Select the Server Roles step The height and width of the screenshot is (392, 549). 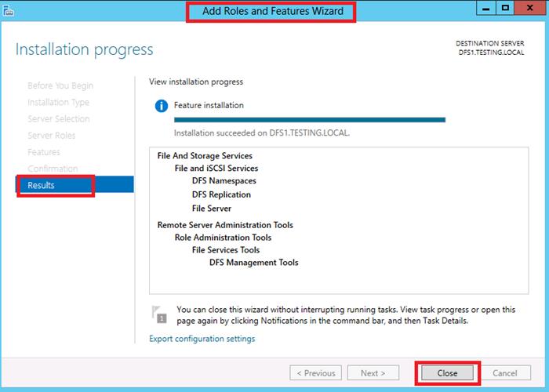[x=52, y=136]
